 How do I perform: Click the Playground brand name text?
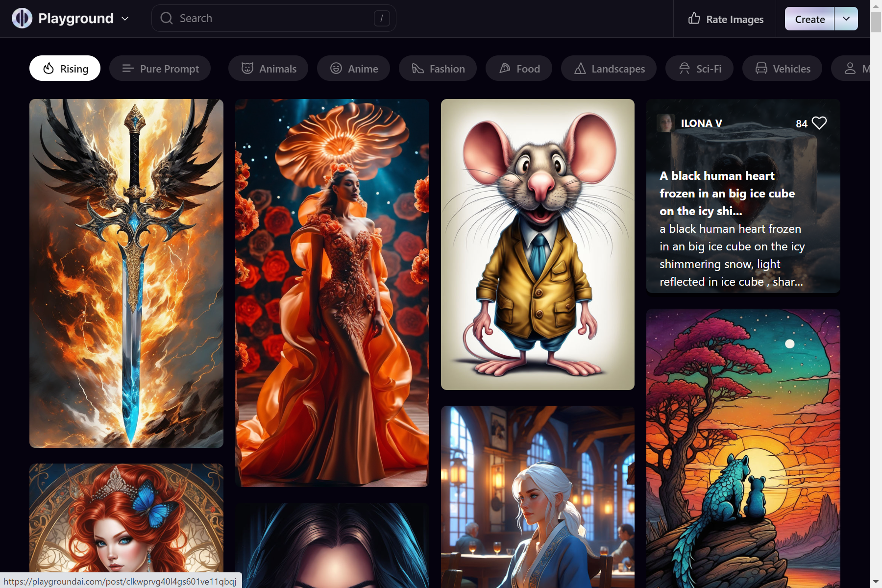click(x=76, y=18)
